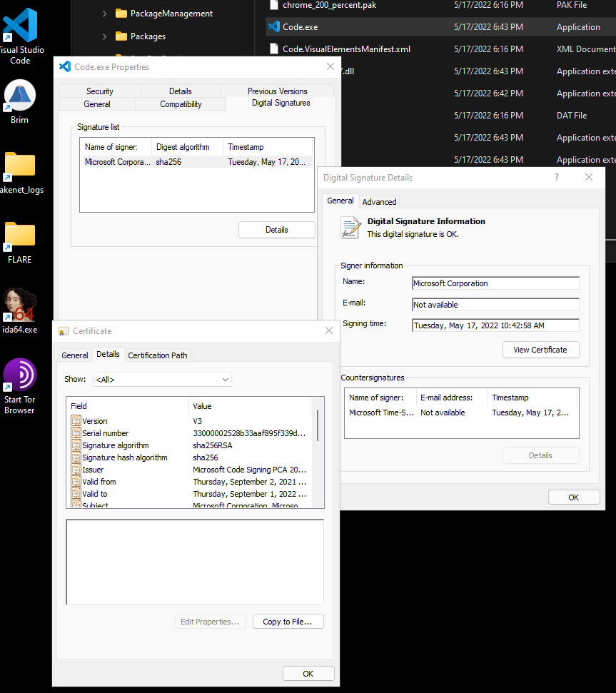This screenshot has height=693, width=616.
Task: Click the Digital Signature Information document icon
Action: 351,227
